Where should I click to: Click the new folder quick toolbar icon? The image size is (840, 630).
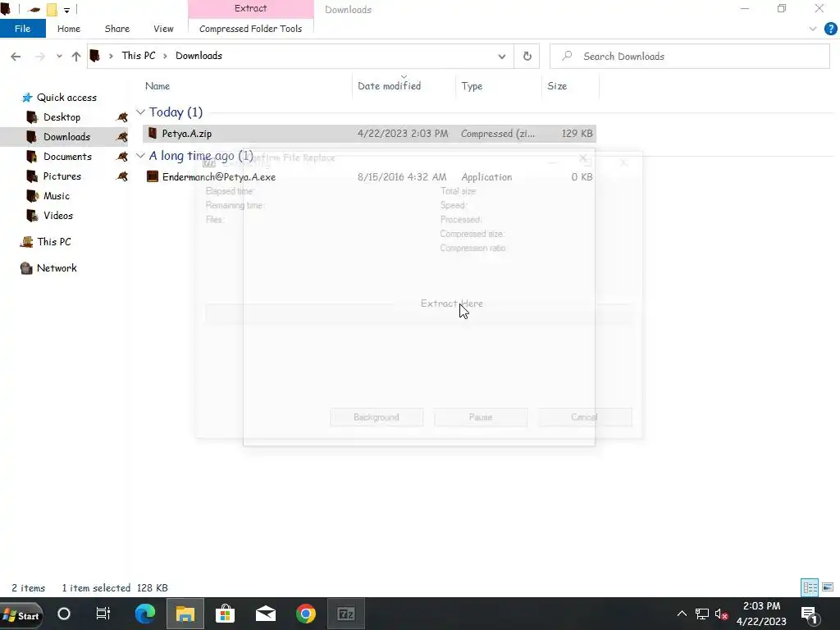[52, 10]
